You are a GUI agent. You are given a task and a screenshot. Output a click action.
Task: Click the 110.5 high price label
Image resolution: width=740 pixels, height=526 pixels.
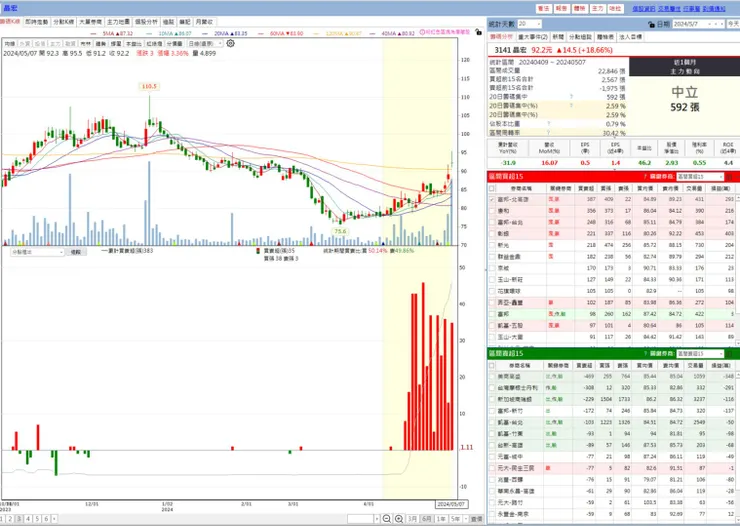point(149,86)
